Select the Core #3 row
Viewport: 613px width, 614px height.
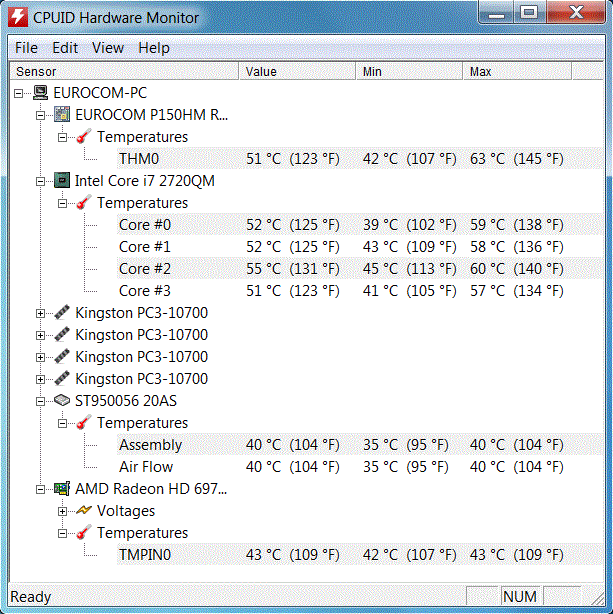(x=360, y=291)
